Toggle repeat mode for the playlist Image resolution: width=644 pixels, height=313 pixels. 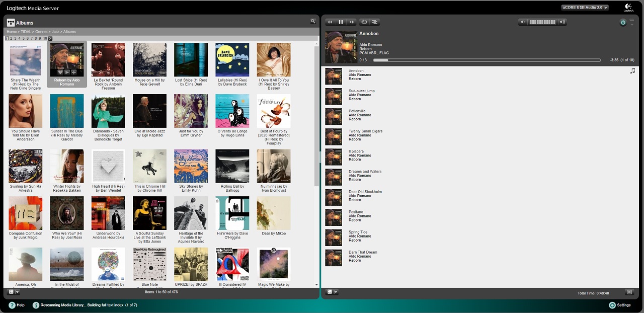(364, 22)
